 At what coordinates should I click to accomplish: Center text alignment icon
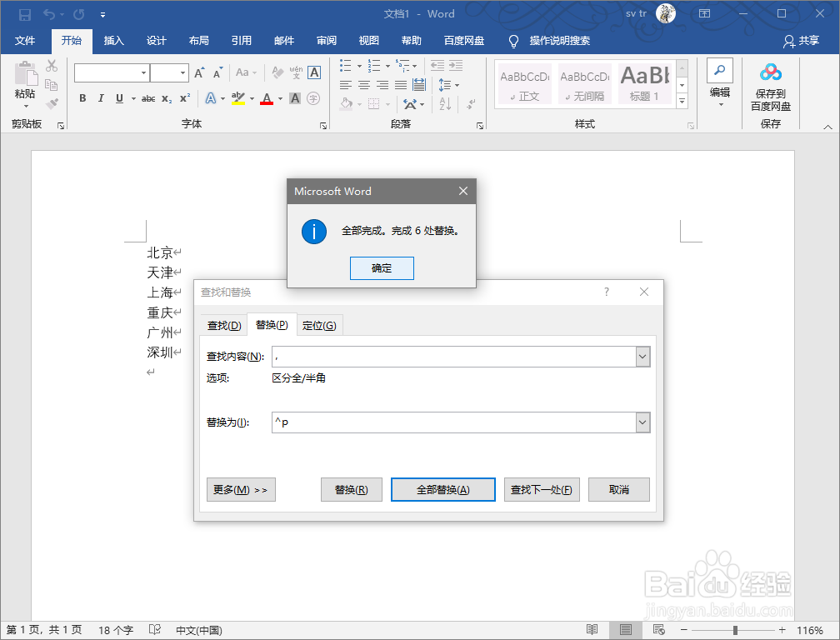364,85
